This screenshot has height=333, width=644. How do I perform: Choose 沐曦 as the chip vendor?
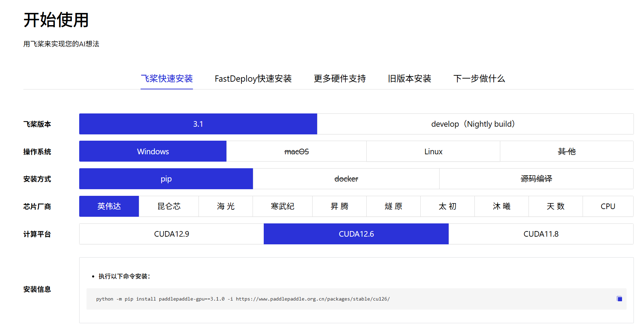[502, 206]
